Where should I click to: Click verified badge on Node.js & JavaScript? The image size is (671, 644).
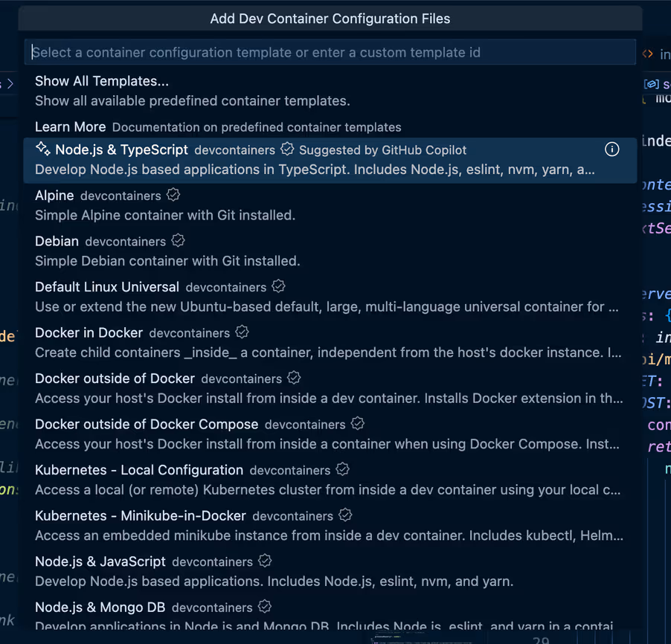coord(265,561)
